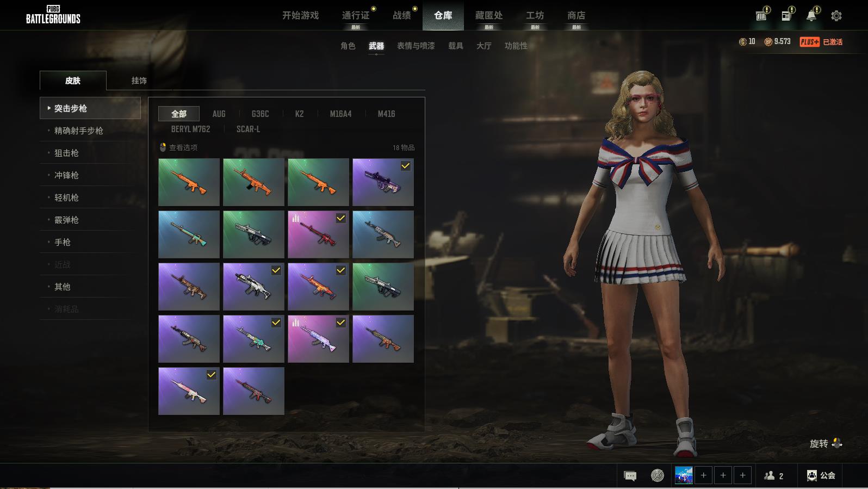
Task: Open the 战绩 career tab
Action: tap(402, 16)
